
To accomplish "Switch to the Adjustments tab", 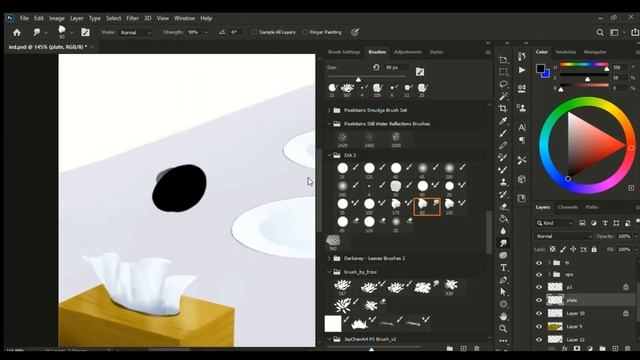I will pyautogui.click(x=408, y=52).
